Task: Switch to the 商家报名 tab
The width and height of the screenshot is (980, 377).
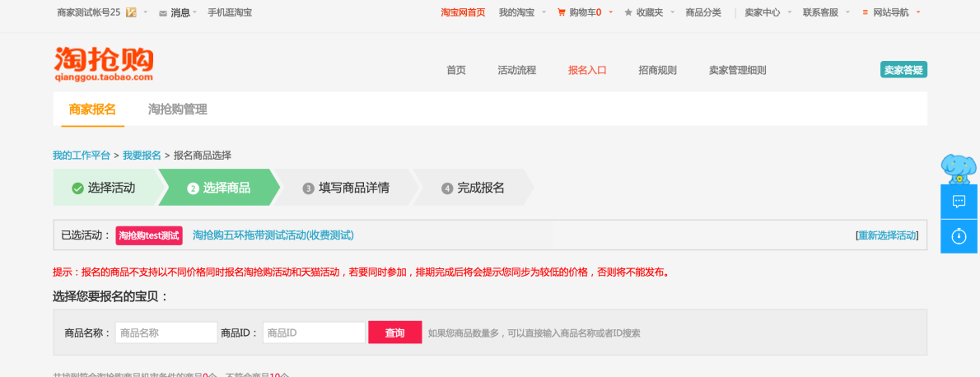Action: (92, 109)
